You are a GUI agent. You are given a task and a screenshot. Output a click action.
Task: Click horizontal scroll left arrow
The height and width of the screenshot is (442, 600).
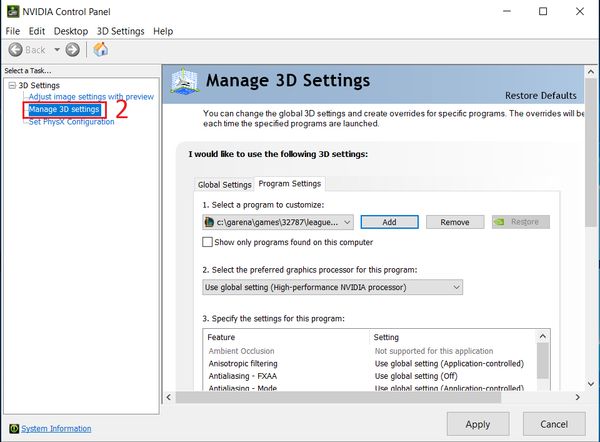coord(169,397)
